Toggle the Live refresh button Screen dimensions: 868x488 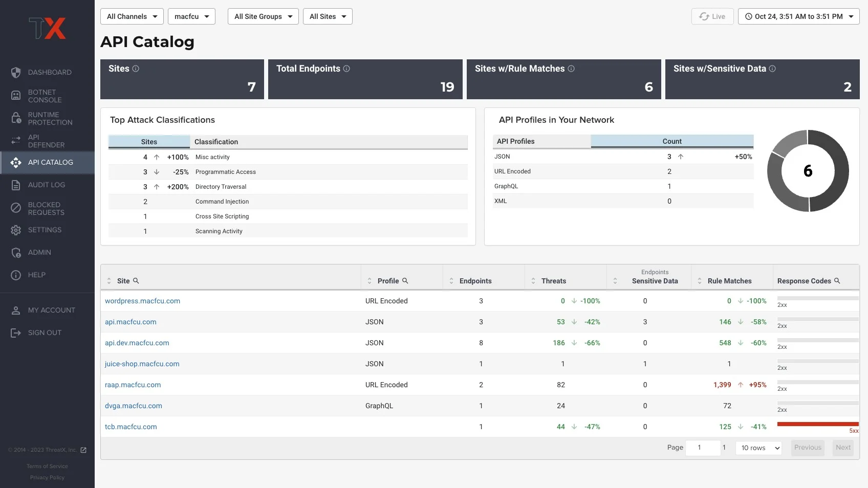pos(712,16)
